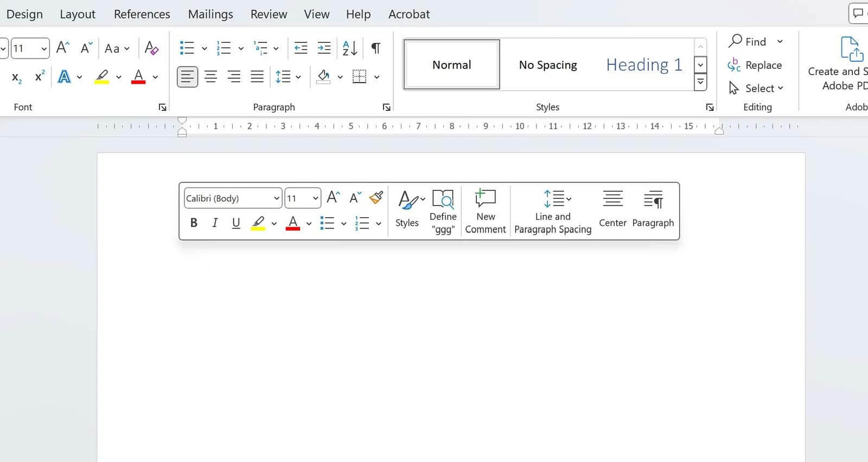This screenshot has height=462, width=868.
Task: Align text left in ribbon
Action: [x=187, y=77]
